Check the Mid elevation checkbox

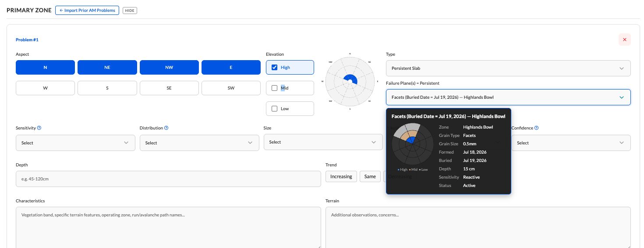click(x=274, y=88)
